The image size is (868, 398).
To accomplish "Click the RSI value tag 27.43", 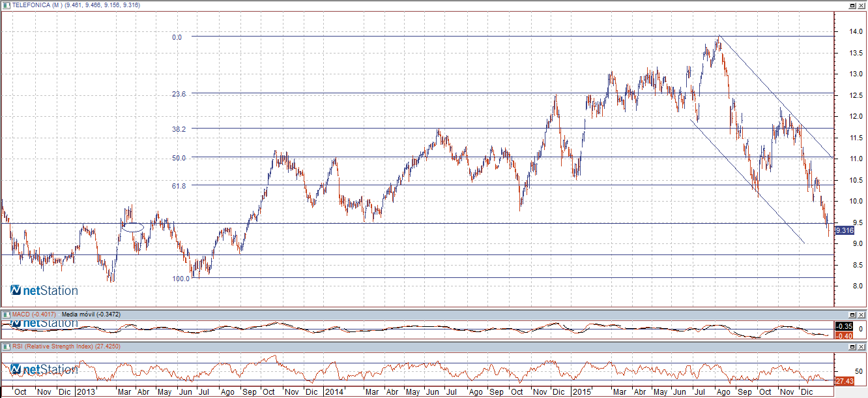I will (844, 380).
